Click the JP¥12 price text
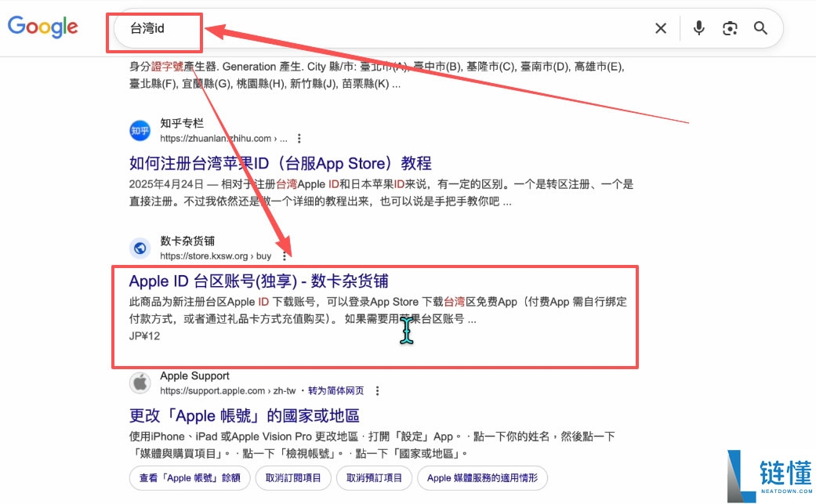Image resolution: width=816 pixels, height=504 pixels. tap(144, 336)
